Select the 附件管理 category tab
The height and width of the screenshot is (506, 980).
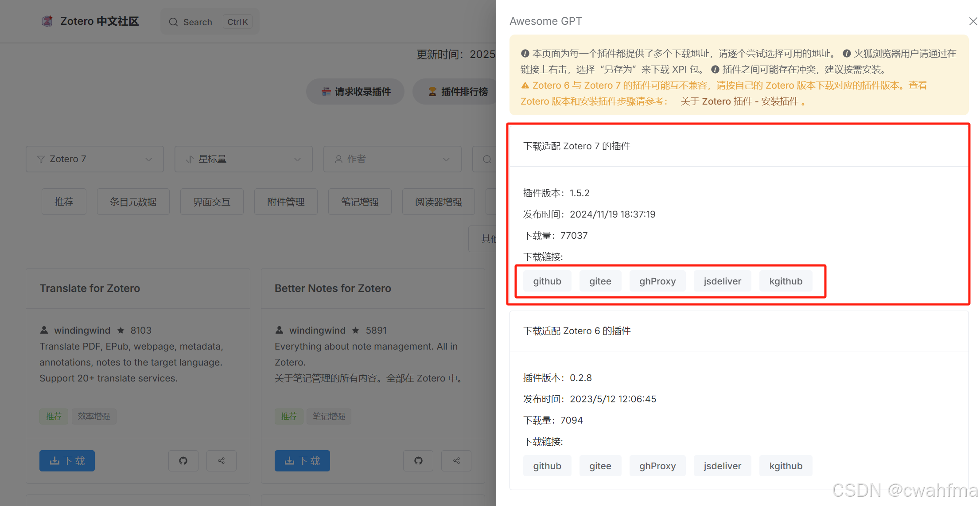point(286,202)
